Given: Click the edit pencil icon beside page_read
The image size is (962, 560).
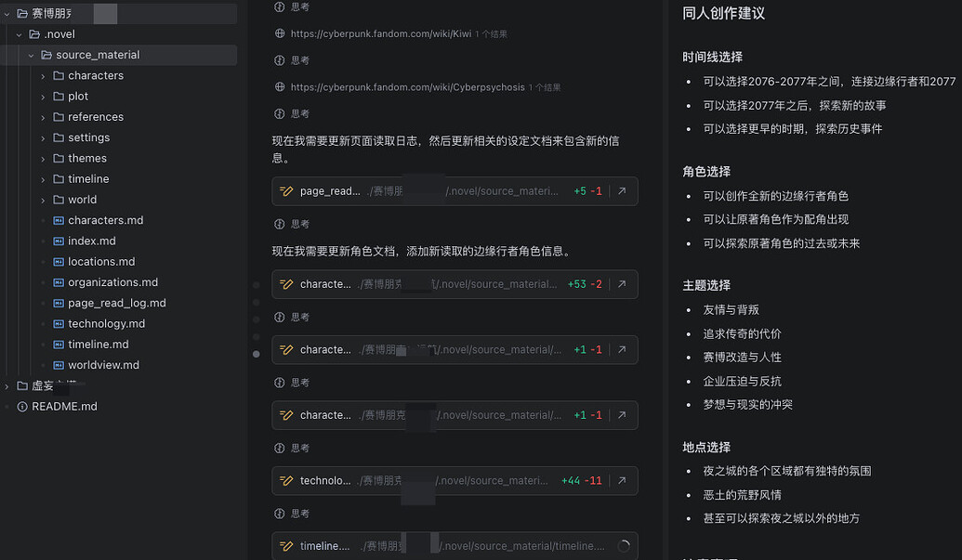Looking at the screenshot, I should click(286, 191).
